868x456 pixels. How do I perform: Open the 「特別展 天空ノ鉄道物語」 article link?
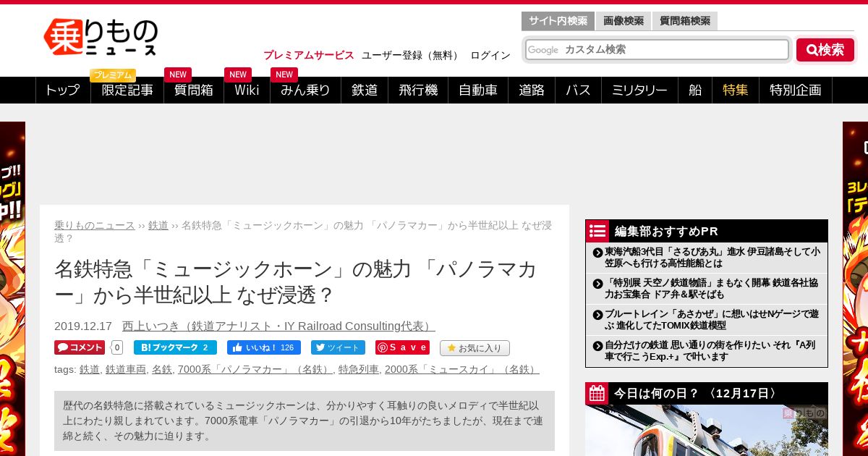coord(712,288)
